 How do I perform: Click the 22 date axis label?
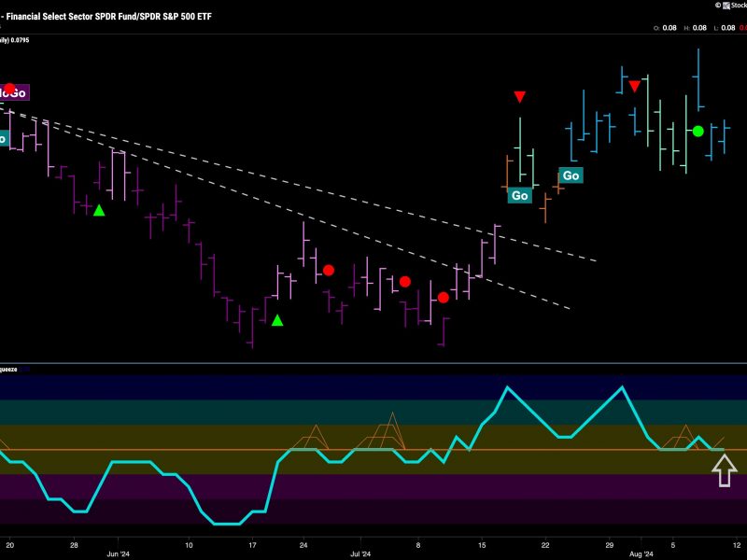(x=545, y=545)
